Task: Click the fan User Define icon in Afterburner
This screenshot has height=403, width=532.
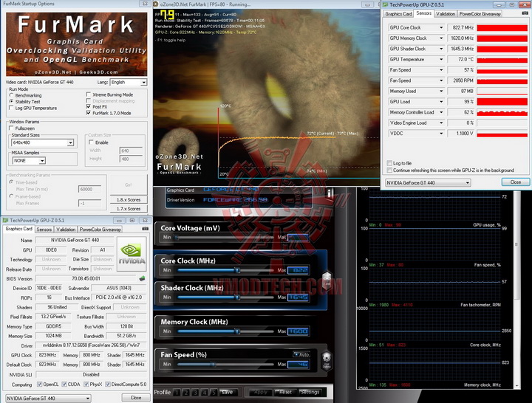Action: (327, 361)
